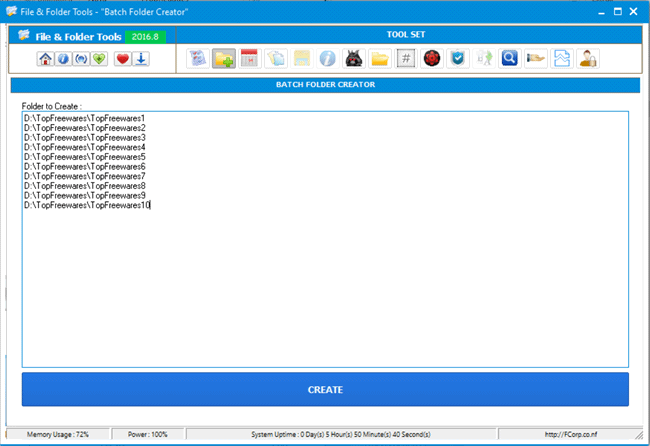
Task: Open the red calendar tool icon
Action: [x=250, y=59]
